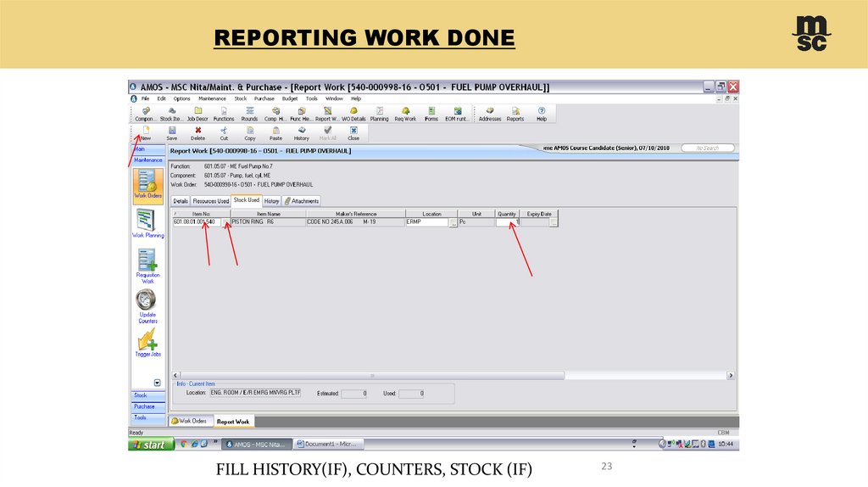Create a New record

(146, 133)
